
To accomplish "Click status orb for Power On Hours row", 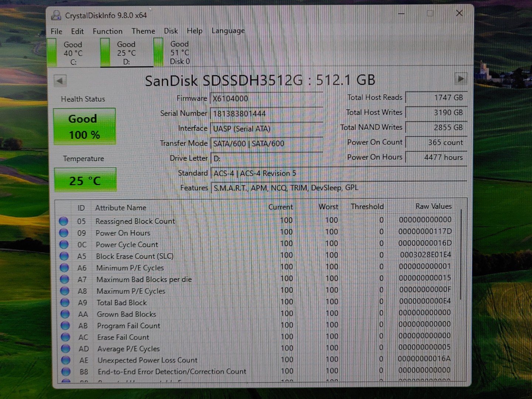I will (64, 233).
